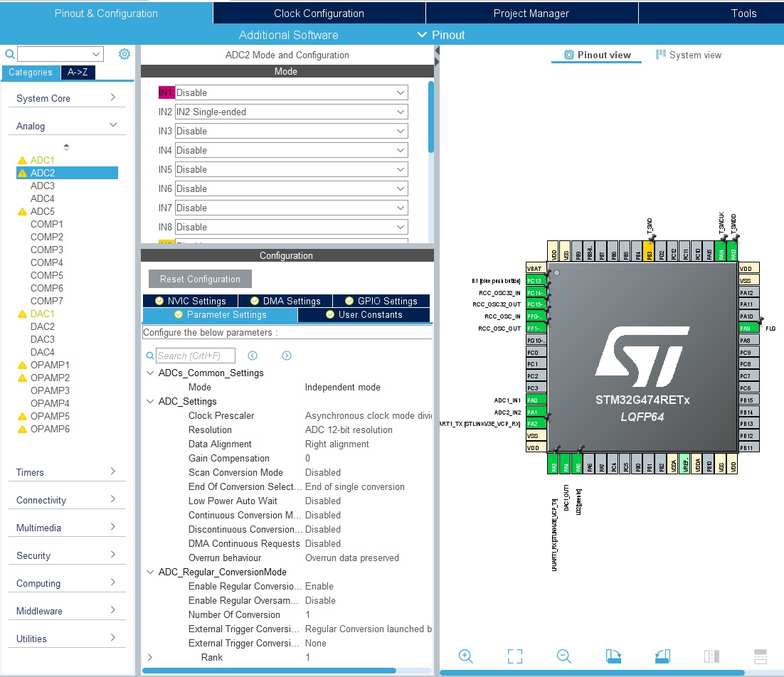Image resolution: width=784 pixels, height=677 pixels.
Task: Open the GPIO Settings tab
Action: 381,301
